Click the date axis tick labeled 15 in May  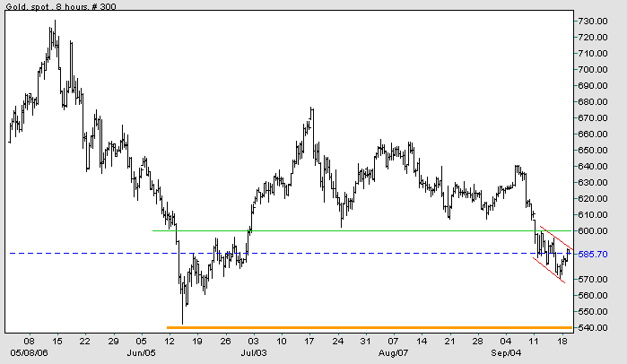click(57, 342)
